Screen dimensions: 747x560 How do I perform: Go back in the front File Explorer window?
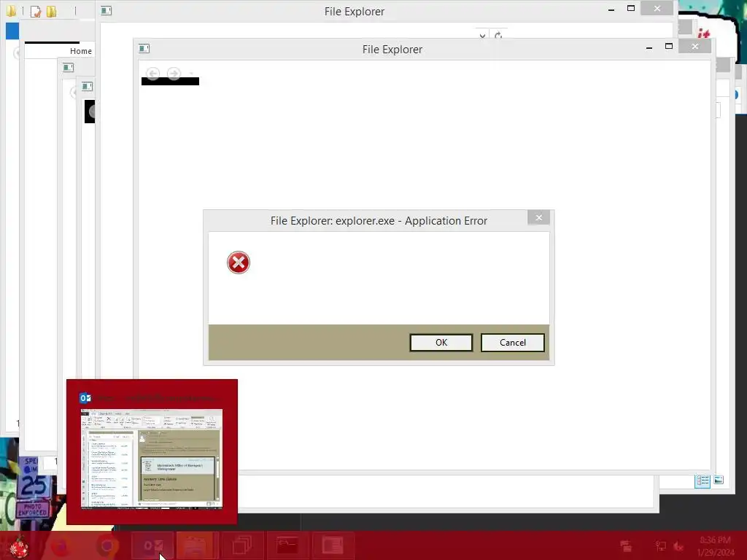(x=153, y=74)
